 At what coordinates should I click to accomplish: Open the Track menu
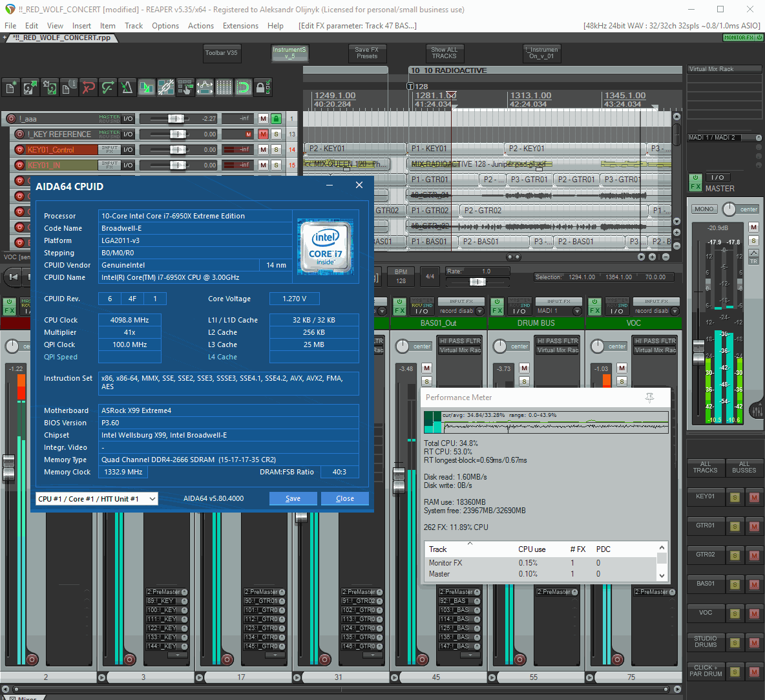[134, 26]
